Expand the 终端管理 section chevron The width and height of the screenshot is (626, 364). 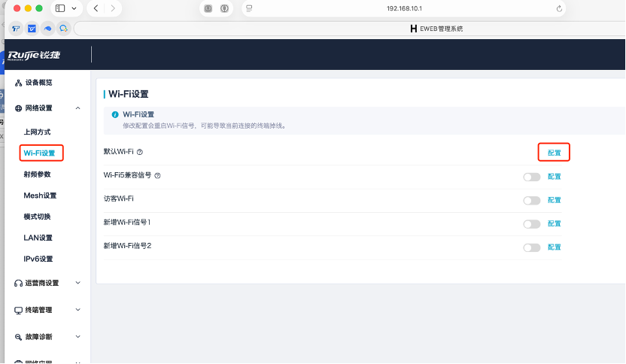(77, 309)
